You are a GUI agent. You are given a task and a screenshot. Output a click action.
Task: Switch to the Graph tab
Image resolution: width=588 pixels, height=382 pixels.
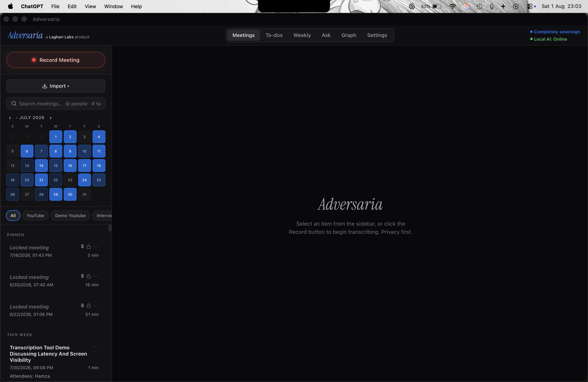coord(349,35)
